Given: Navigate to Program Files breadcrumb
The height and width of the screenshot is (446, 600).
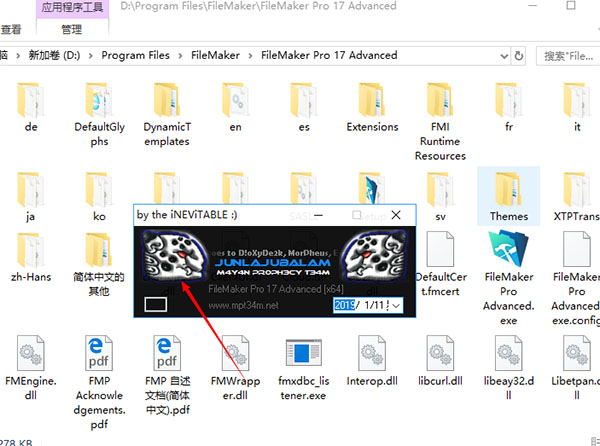Looking at the screenshot, I should (135, 55).
